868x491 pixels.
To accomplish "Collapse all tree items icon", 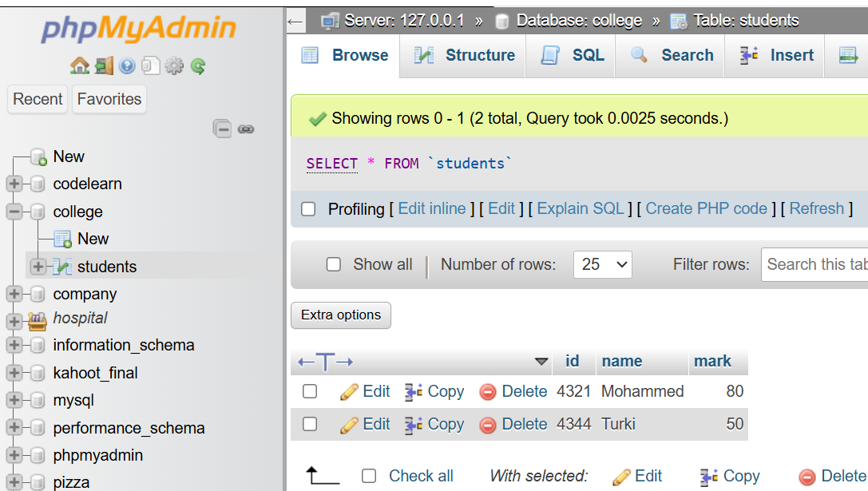I will tap(222, 129).
